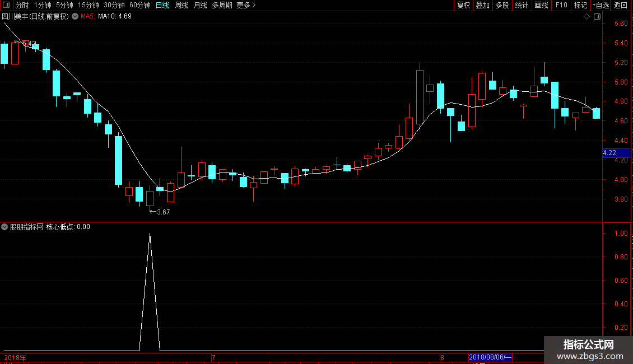Image resolution: width=633 pixels, height=364 pixels.
Task: Select the 30分钟 period tab
Action: 114,5
